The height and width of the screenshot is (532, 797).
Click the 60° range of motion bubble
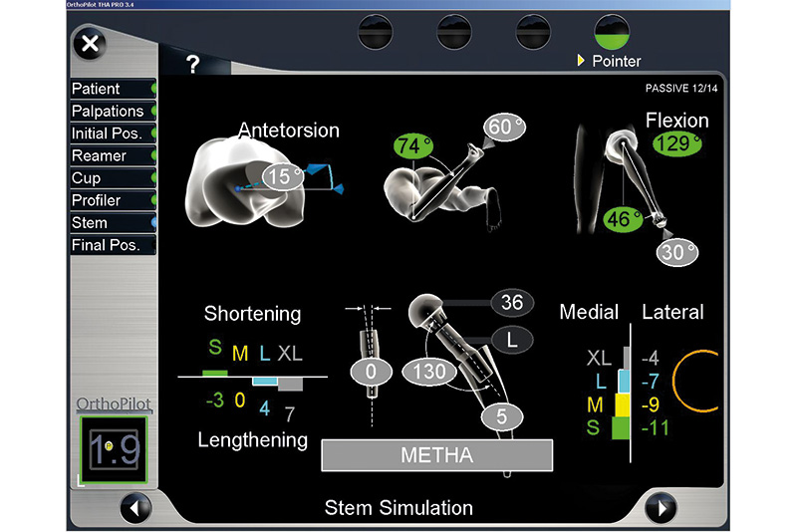point(504,128)
